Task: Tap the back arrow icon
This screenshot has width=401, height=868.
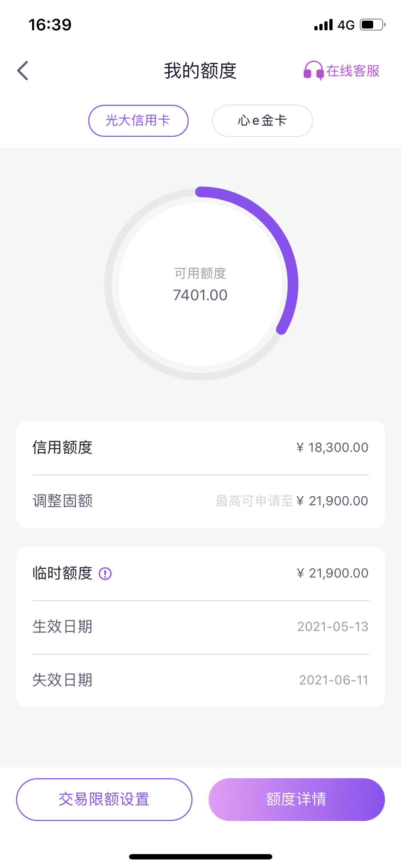Action: pyautogui.click(x=22, y=71)
